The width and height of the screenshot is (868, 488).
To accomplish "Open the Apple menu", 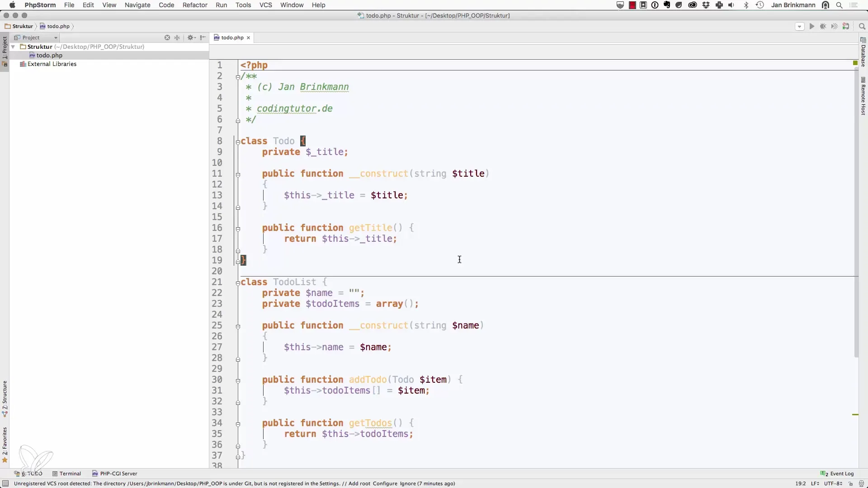I will coord(12,5).
